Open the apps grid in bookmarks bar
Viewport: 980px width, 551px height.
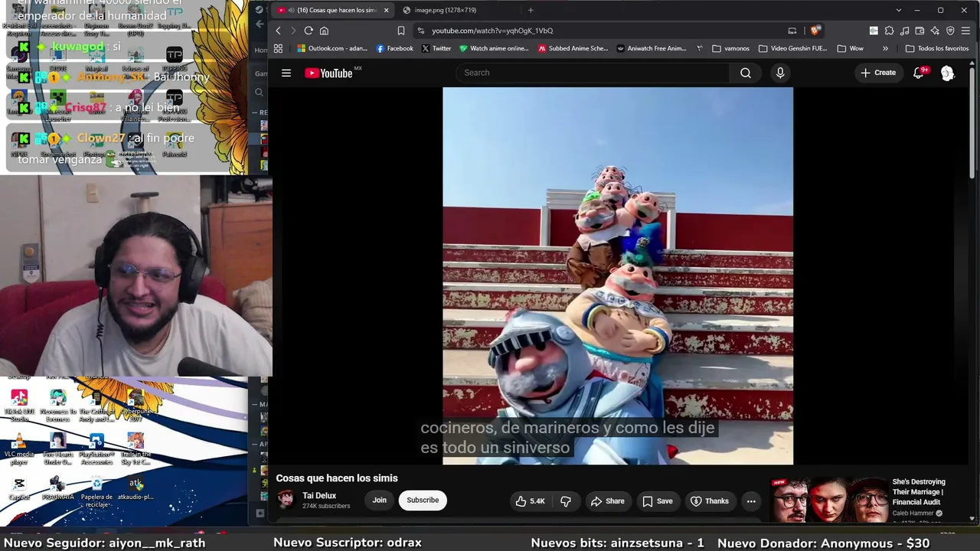[x=278, y=48]
